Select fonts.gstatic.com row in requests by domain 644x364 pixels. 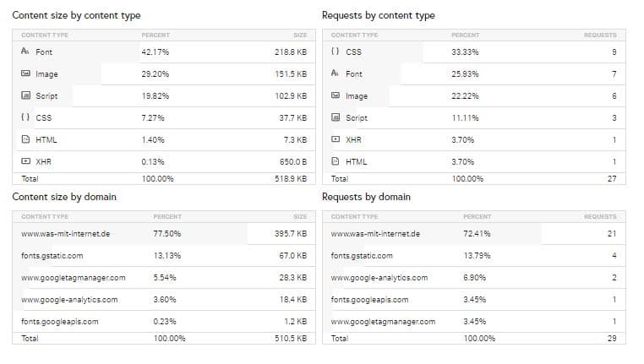click(x=474, y=256)
